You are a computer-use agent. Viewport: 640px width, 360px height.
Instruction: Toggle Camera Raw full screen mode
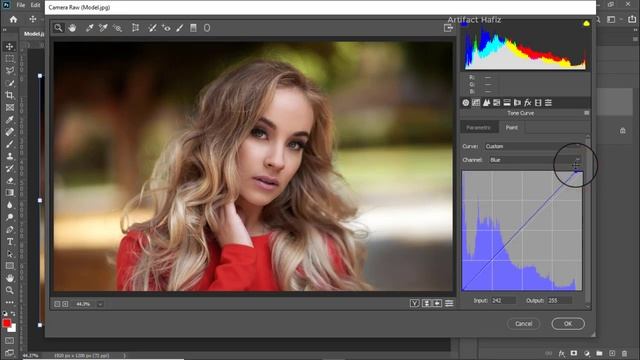click(x=448, y=28)
